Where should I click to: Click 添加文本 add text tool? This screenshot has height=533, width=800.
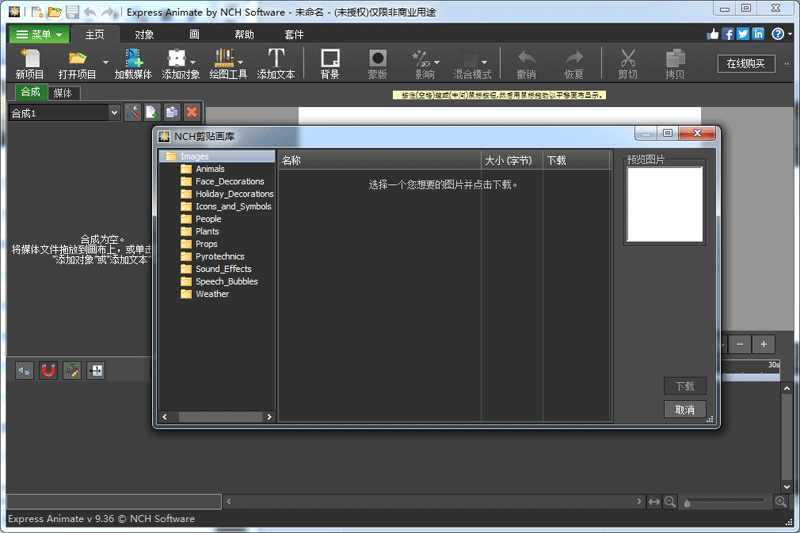click(x=276, y=64)
